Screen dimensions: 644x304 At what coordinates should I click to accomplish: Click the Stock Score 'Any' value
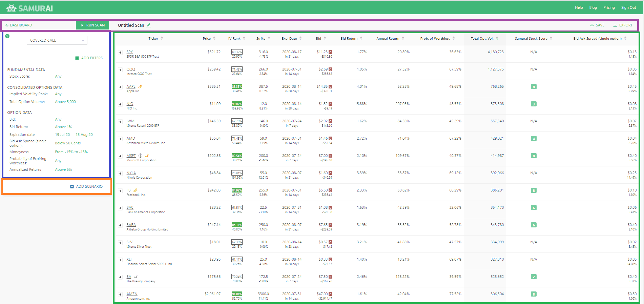58,76
